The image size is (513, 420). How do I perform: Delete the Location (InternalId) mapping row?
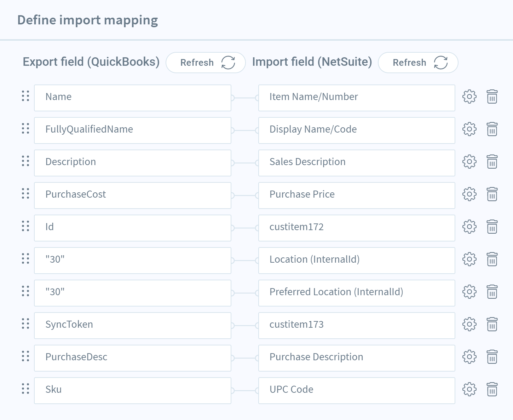(x=492, y=259)
